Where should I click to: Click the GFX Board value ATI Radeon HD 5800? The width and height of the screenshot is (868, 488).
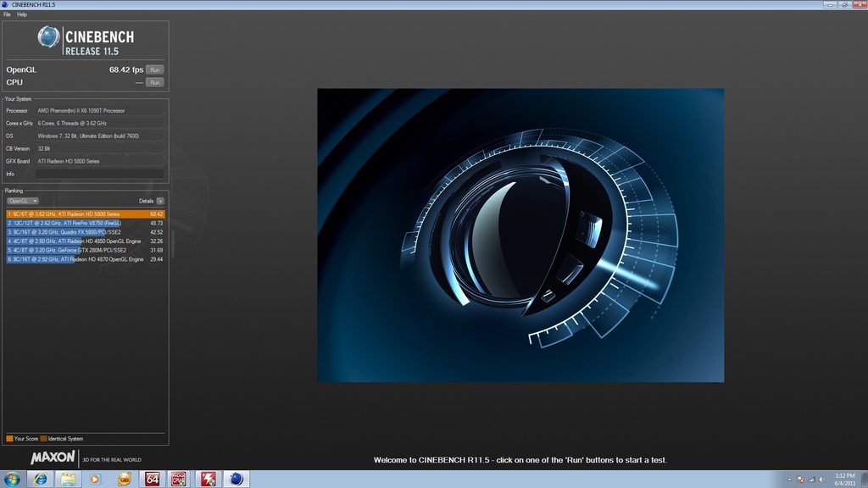[100, 162]
